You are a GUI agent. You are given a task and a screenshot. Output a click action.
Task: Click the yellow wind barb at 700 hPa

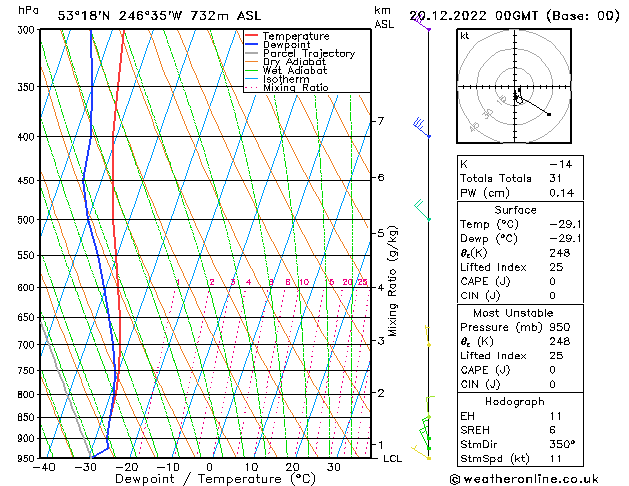pos(428,336)
